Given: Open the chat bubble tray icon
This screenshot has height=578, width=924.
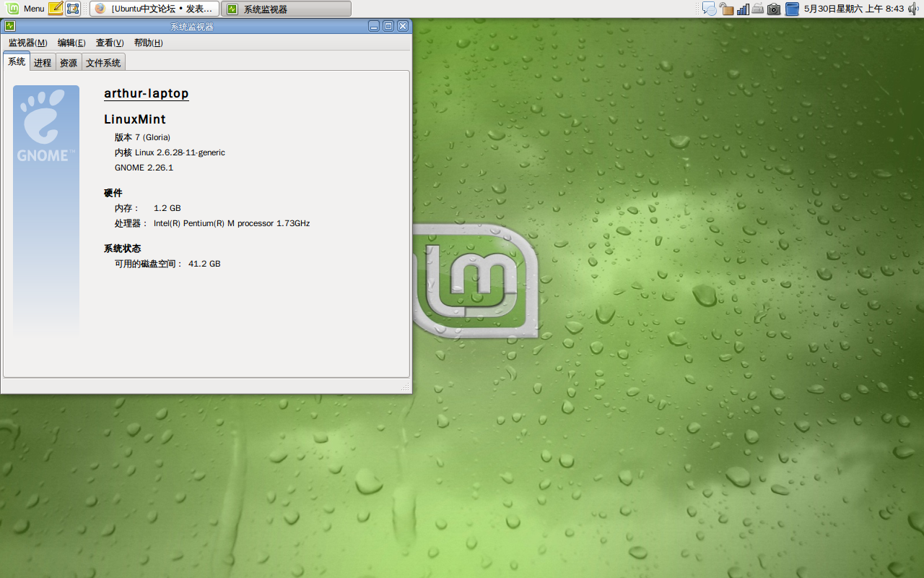Looking at the screenshot, I should (710, 9).
